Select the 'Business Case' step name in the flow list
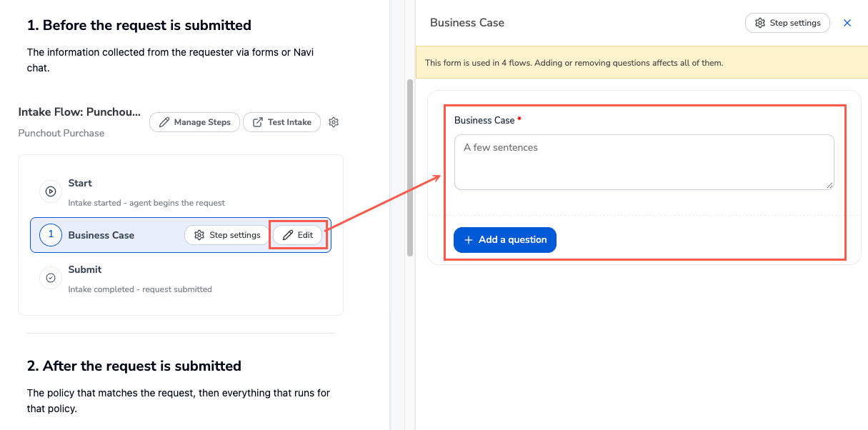Screen dimensions: 868x430 pyautogui.click(x=101, y=235)
